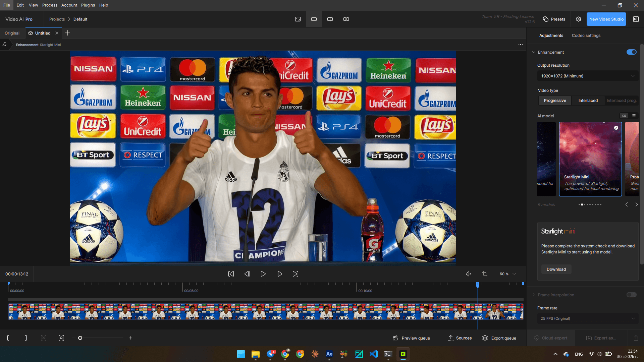Screen dimensions: 644x362
Task: Open File Explorer from taskbar
Action: [x=256, y=354]
